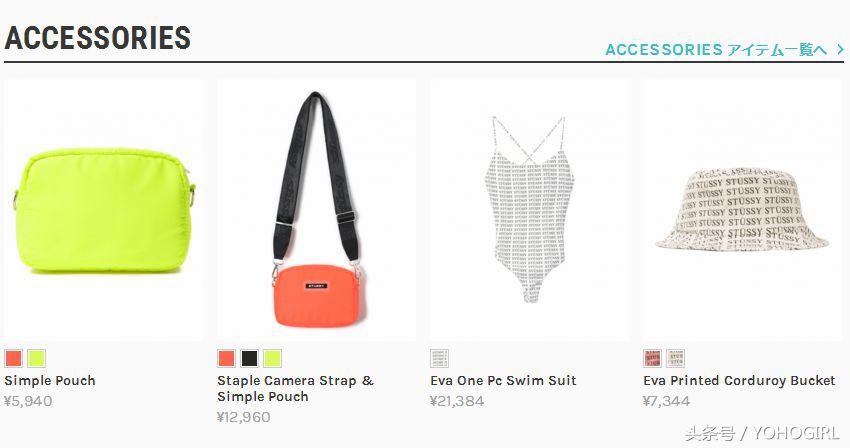Open the neon yellow Simple Pouch image
This screenshot has width=850, height=448.
(104, 210)
